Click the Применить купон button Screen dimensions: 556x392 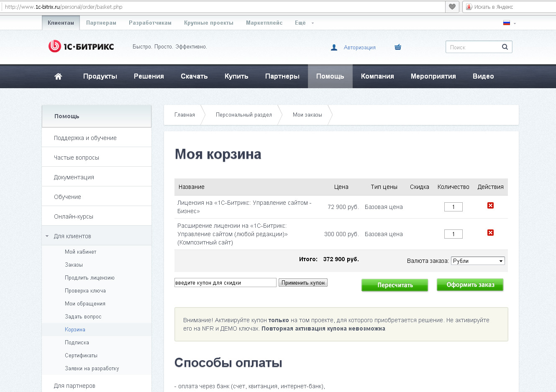(303, 283)
